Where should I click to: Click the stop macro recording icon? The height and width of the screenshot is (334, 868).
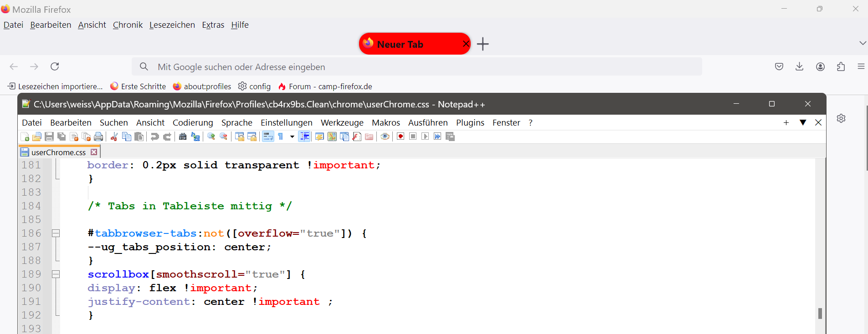click(x=413, y=137)
